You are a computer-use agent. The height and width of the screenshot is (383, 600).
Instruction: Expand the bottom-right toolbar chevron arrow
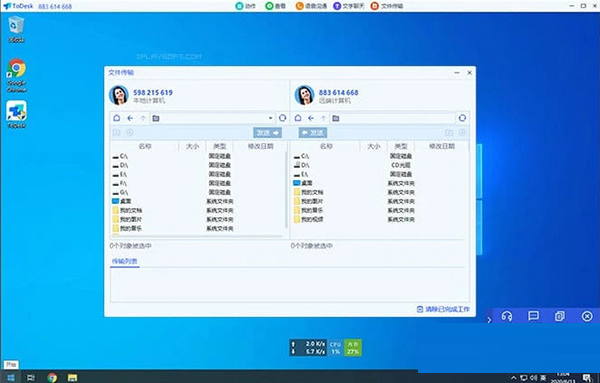click(x=489, y=319)
